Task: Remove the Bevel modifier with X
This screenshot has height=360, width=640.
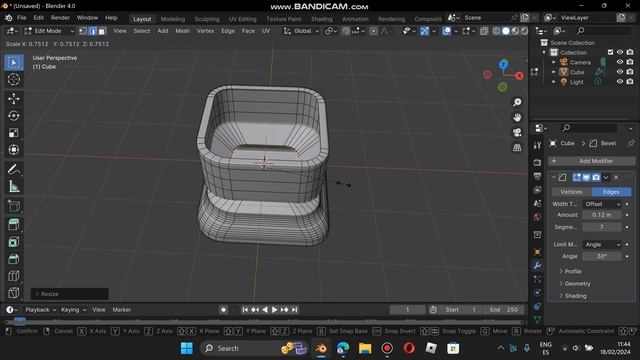Action: tap(616, 177)
